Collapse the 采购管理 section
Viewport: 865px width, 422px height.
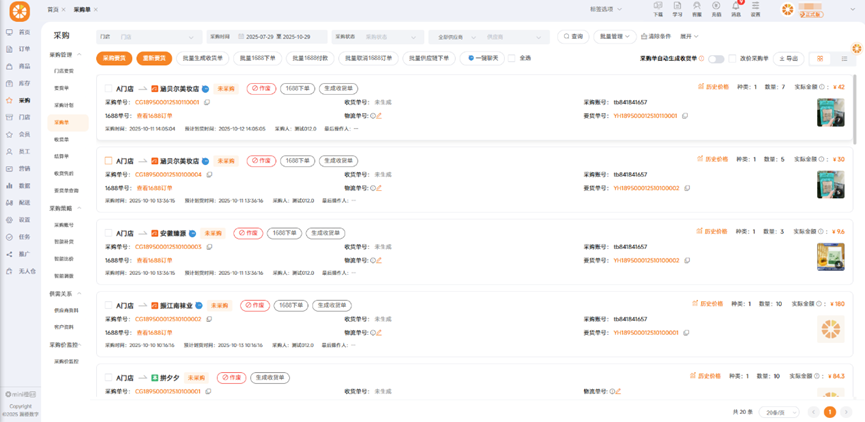65,55
